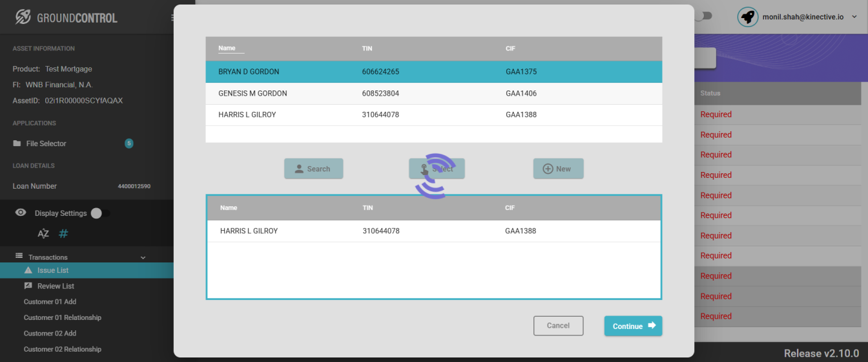Select HARRIS L GILROY in upper table

tap(434, 115)
